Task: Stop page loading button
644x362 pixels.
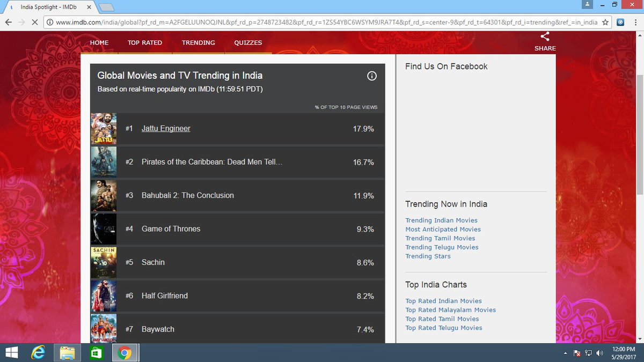Action: pos(35,23)
